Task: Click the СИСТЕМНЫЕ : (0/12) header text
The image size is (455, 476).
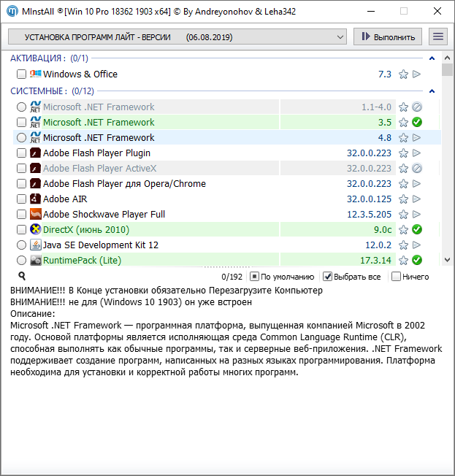Action: [53, 91]
